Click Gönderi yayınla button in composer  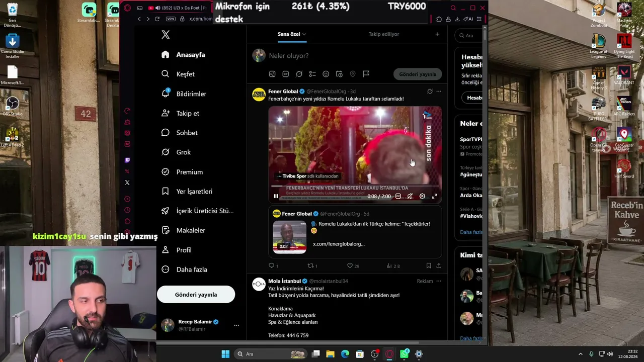[418, 74]
